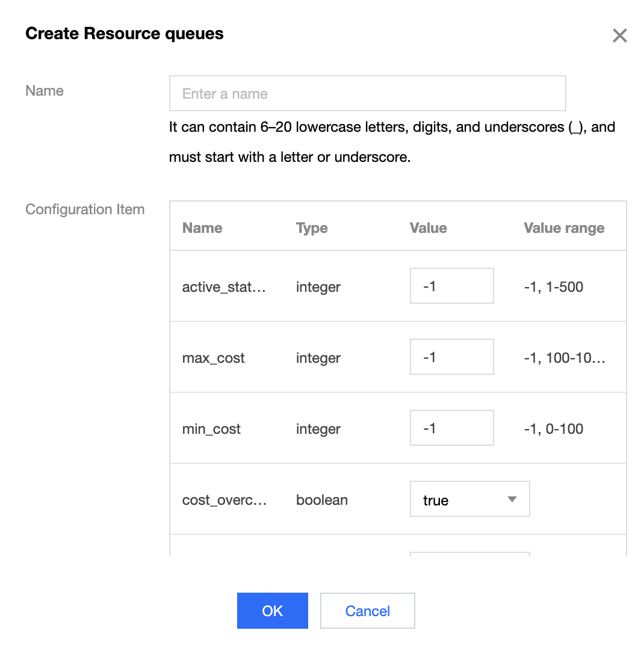Click the Value range column header
This screenshot has width=644, height=645.
point(563,228)
